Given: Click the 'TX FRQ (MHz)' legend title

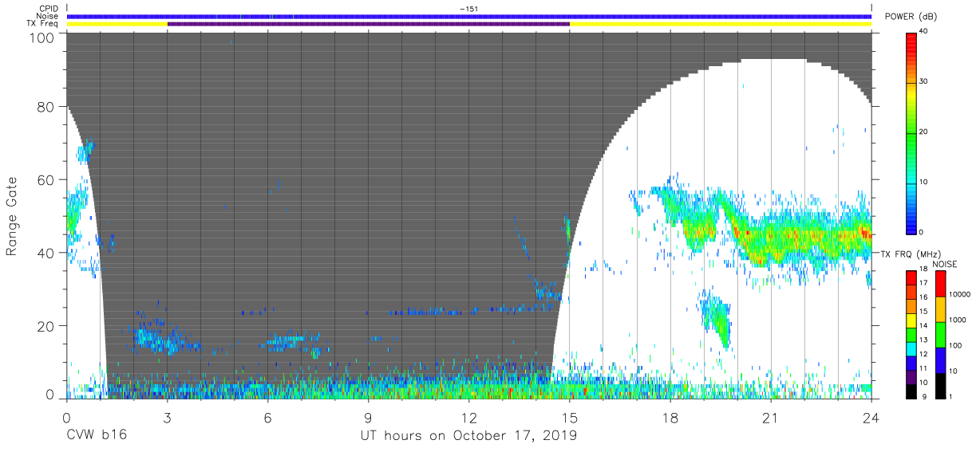Looking at the screenshot, I should coord(909,254).
